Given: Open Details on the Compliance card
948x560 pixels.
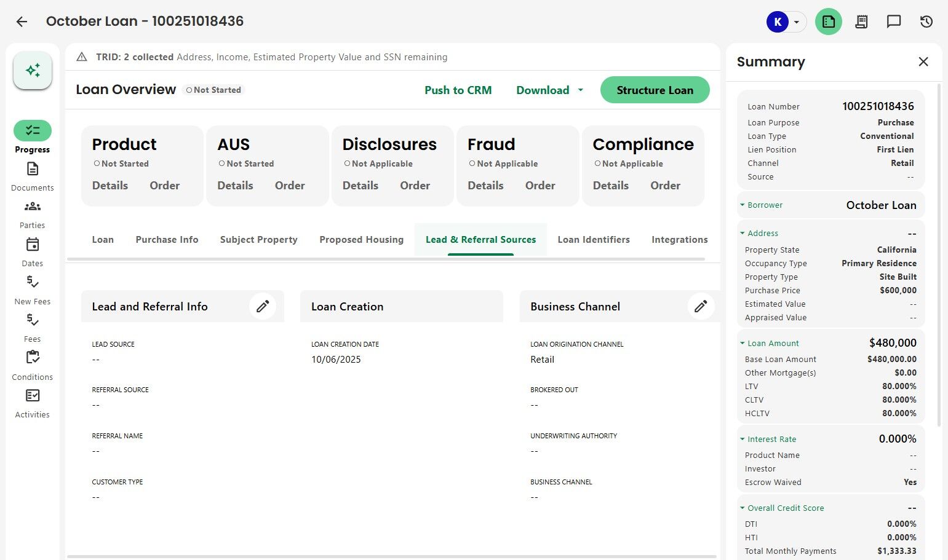Looking at the screenshot, I should click(x=611, y=186).
